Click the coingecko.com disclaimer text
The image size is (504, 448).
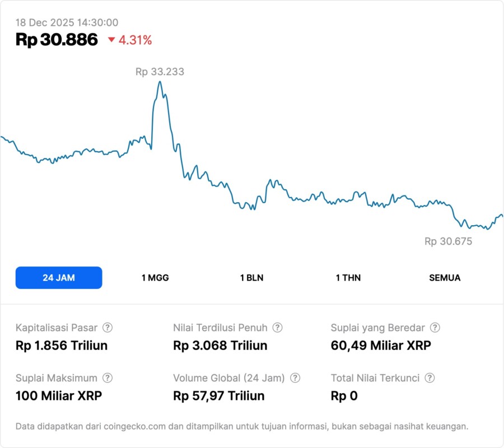pos(242,426)
